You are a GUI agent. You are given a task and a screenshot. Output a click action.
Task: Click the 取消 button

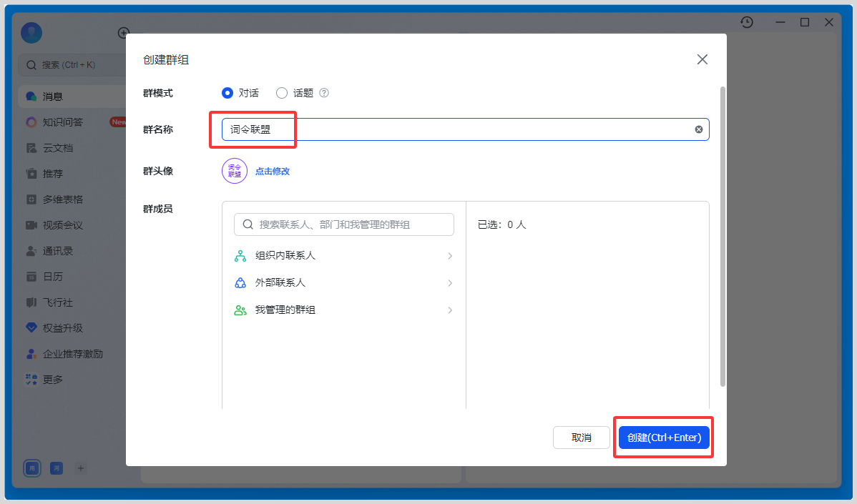point(581,438)
